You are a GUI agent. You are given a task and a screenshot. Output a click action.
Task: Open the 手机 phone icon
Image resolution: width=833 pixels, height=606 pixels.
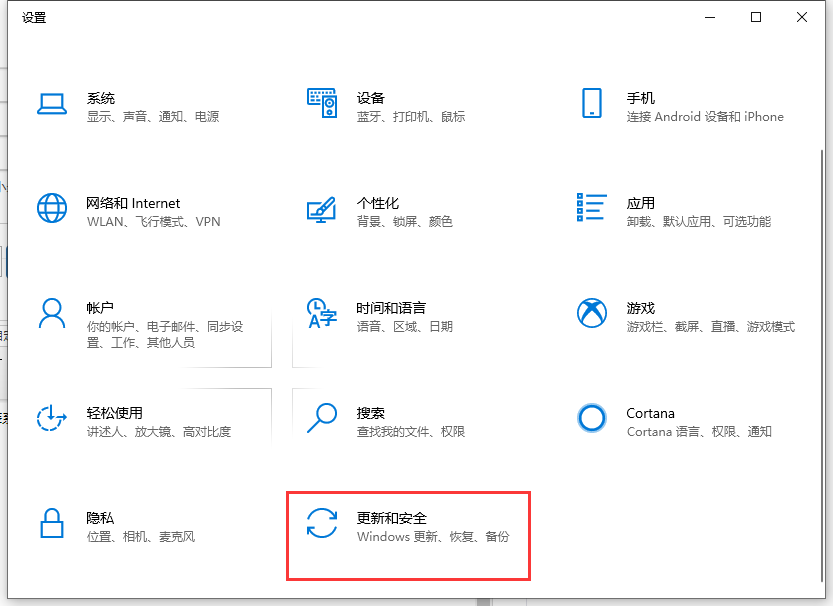[592, 103]
